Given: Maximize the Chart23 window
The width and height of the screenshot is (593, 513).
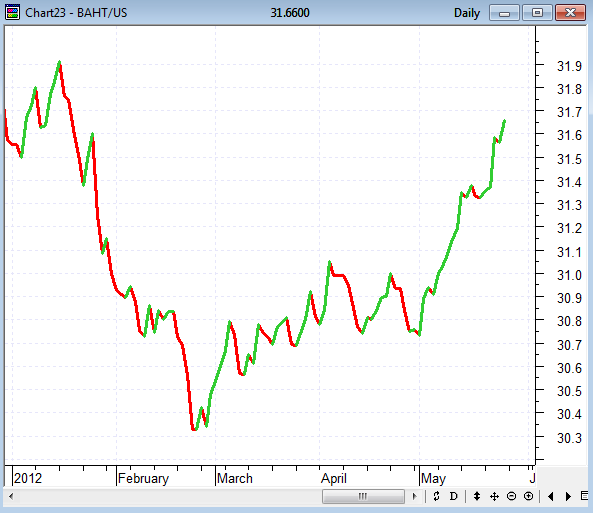Looking at the screenshot, I should point(537,13).
